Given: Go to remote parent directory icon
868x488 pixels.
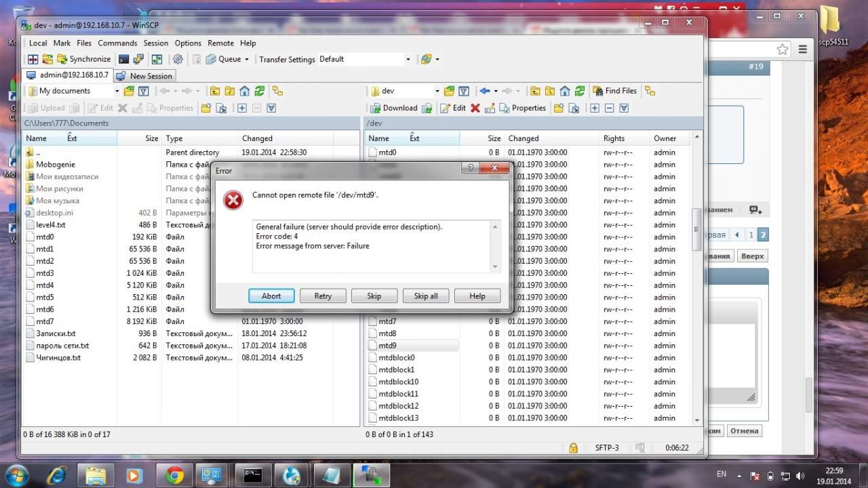Looking at the screenshot, I should coord(535,91).
